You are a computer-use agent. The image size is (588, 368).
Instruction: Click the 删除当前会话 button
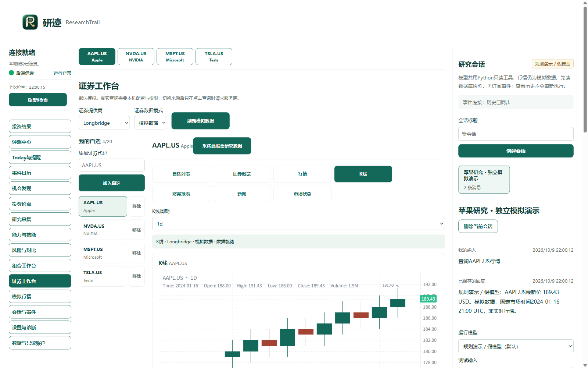(478, 226)
